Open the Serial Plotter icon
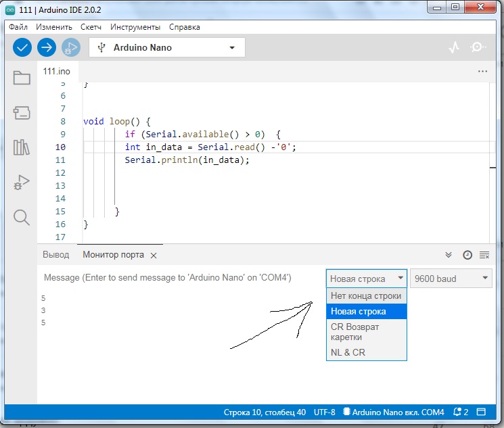Viewport: 504px width, 428px height. (x=455, y=47)
